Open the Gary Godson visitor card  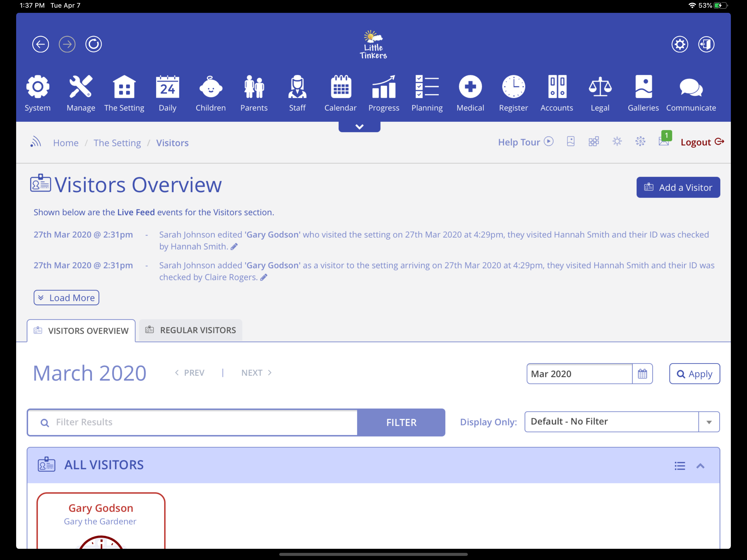click(x=101, y=520)
